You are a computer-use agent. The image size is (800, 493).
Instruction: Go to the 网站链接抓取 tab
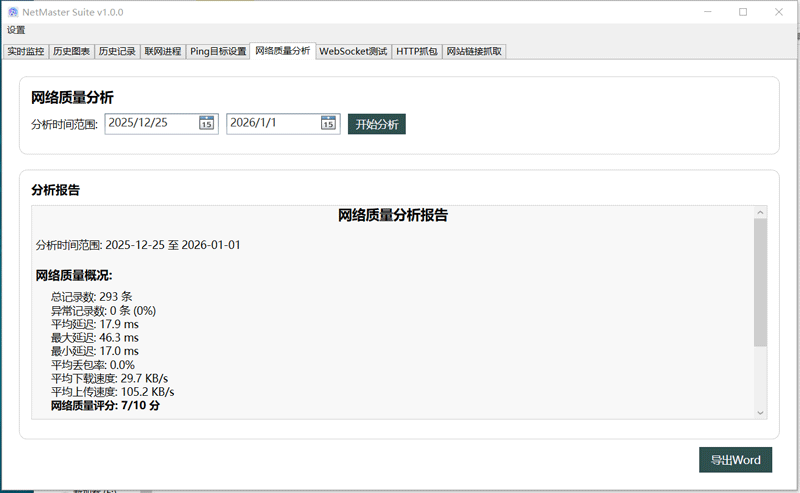(x=474, y=51)
